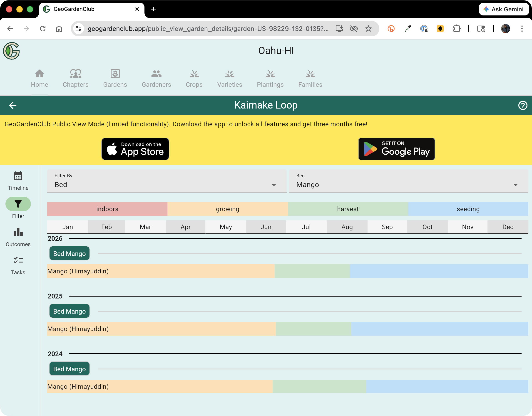Image resolution: width=532 pixels, height=416 pixels.
Task: Go back using Kaimake Loop arrow
Action: pos(13,105)
